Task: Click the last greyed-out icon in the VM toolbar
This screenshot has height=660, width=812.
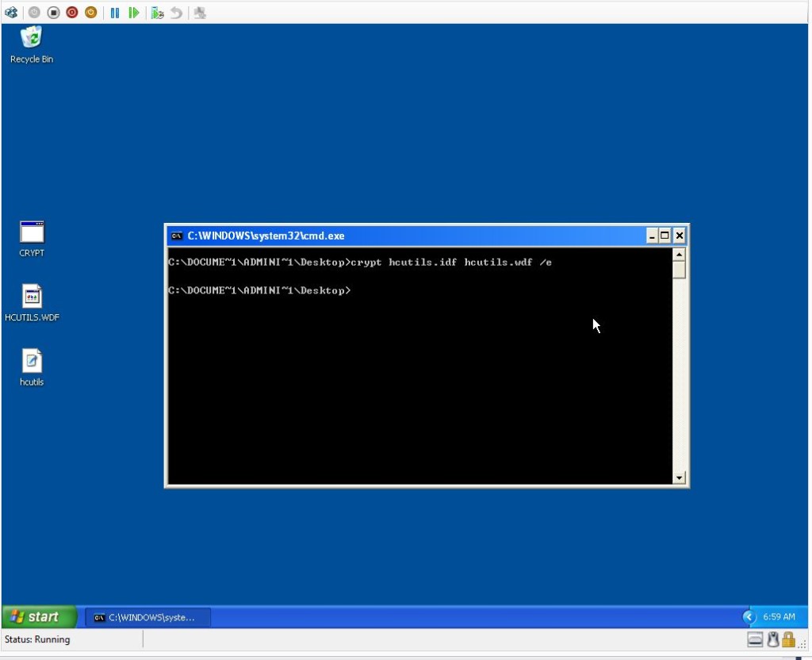Action: (200, 13)
